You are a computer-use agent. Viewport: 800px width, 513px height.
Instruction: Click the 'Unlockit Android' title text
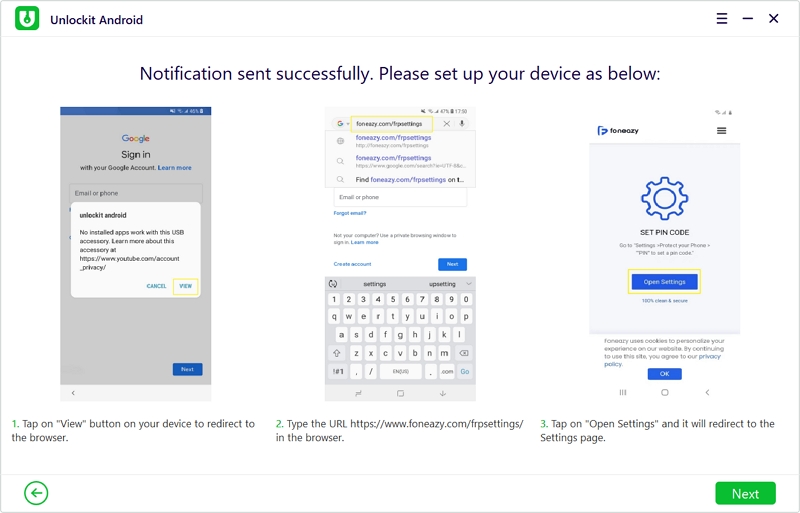point(96,20)
